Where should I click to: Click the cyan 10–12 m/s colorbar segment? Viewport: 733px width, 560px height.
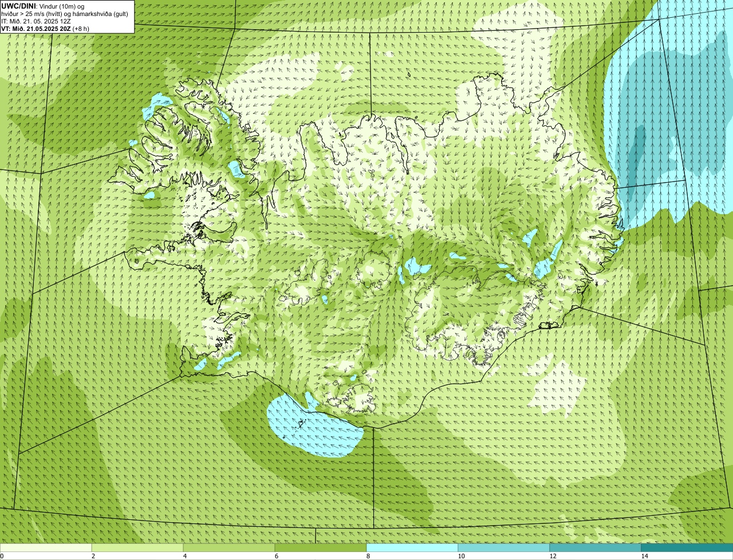point(504,547)
